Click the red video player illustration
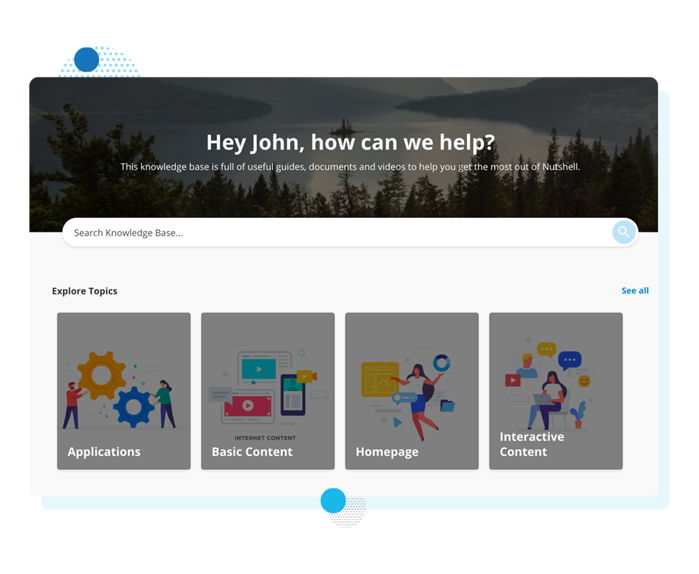This screenshot has height=574, width=699. (x=247, y=405)
